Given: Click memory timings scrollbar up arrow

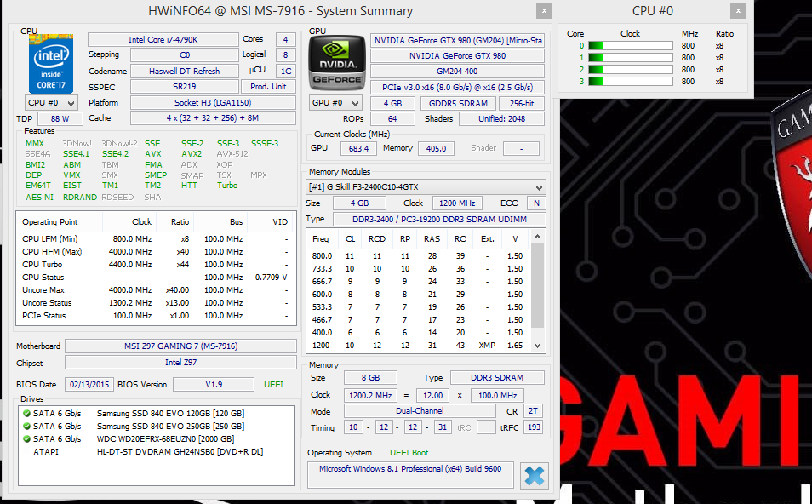Looking at the screenshot, I should point(538,238).
